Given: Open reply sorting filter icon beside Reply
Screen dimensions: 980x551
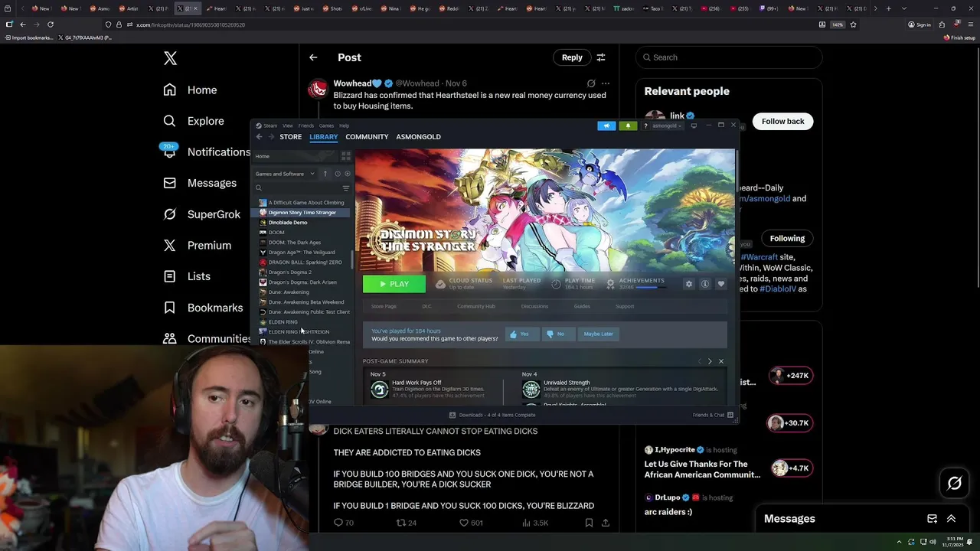Looking at the screenshot, I should click(601, 57).
